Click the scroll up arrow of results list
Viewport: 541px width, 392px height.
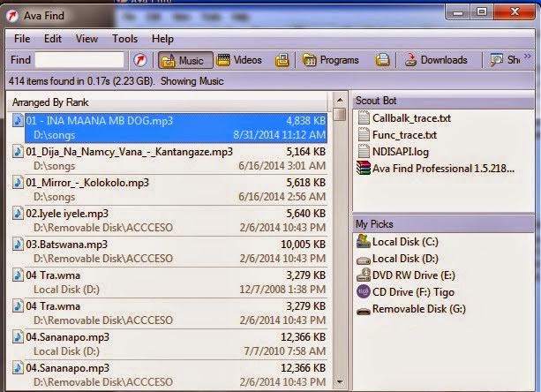[x=340, y=100]
